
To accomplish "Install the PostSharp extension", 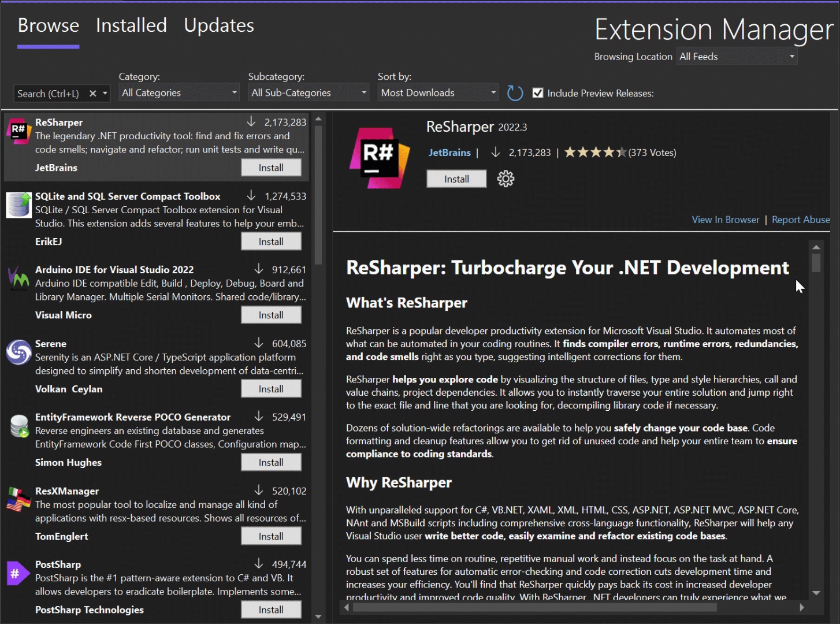I will (x=271, y=610).
